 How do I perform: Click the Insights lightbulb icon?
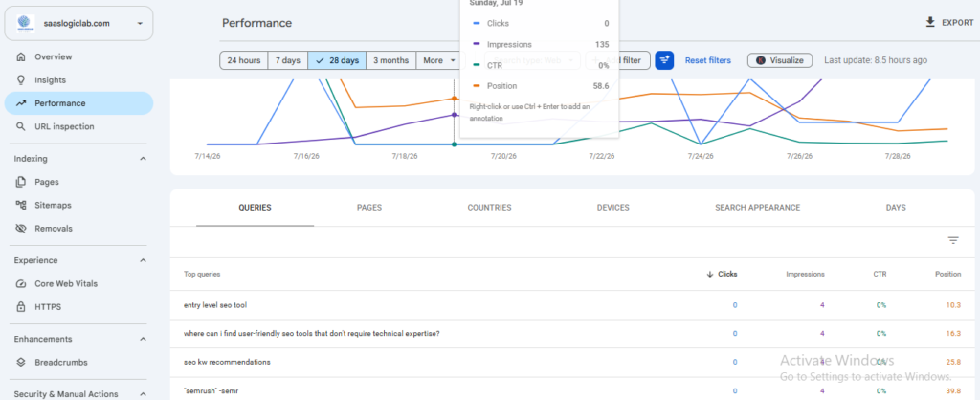tap(21, 80)
